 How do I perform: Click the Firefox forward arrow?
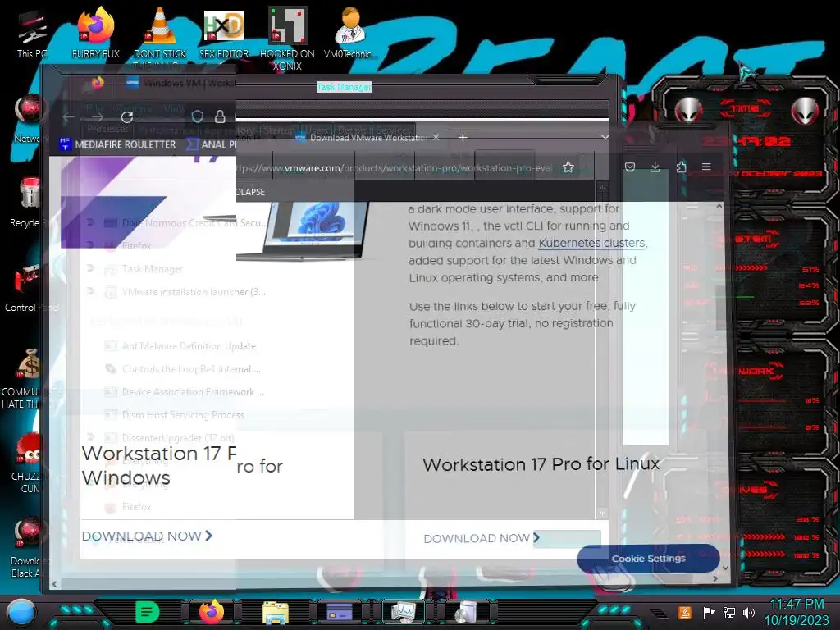98,116
